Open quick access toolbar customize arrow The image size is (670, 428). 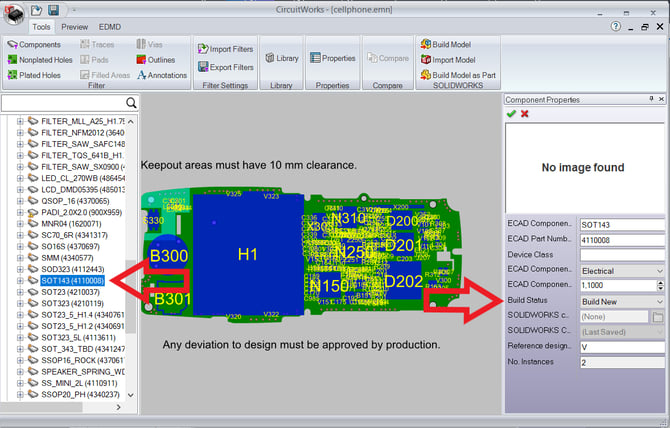pos(74,10)
